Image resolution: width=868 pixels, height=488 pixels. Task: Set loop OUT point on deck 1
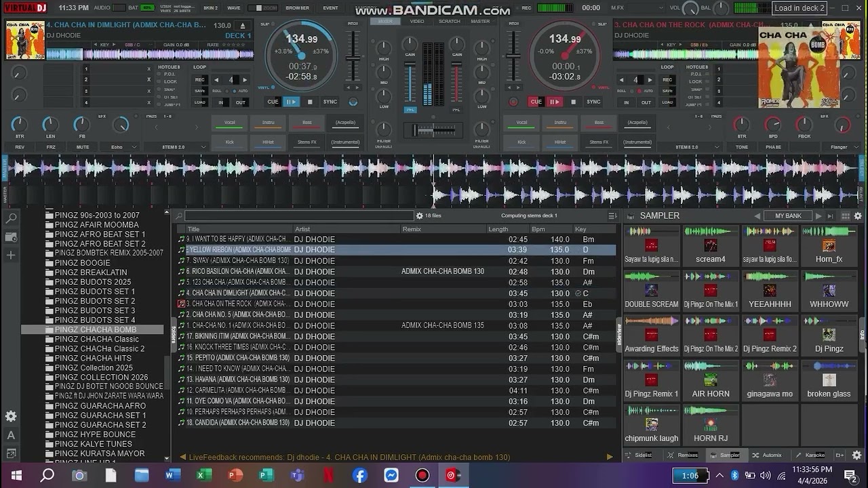click(241, 102)
